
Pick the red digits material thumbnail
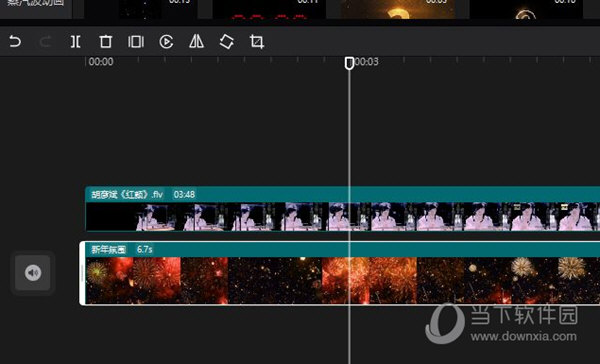tap(269, 9)
